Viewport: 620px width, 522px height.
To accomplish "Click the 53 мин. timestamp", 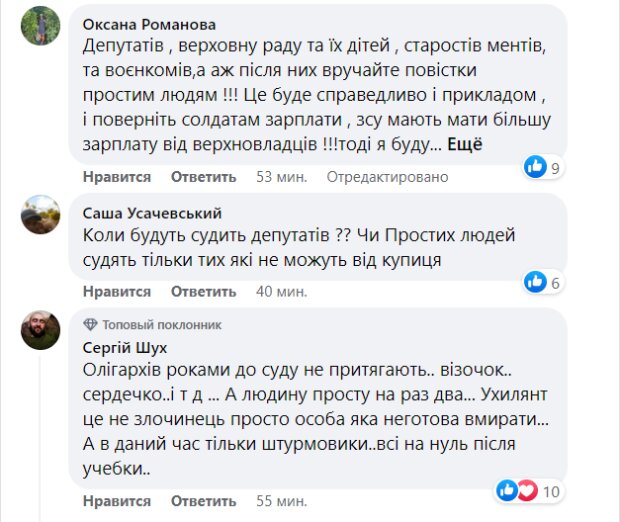I will click(x=279, y=177).
